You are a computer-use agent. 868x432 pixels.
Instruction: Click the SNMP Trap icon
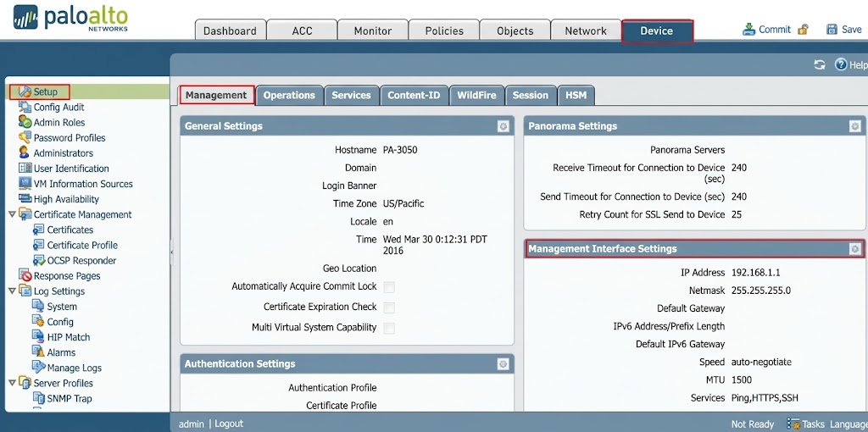[x=38, y=398]
